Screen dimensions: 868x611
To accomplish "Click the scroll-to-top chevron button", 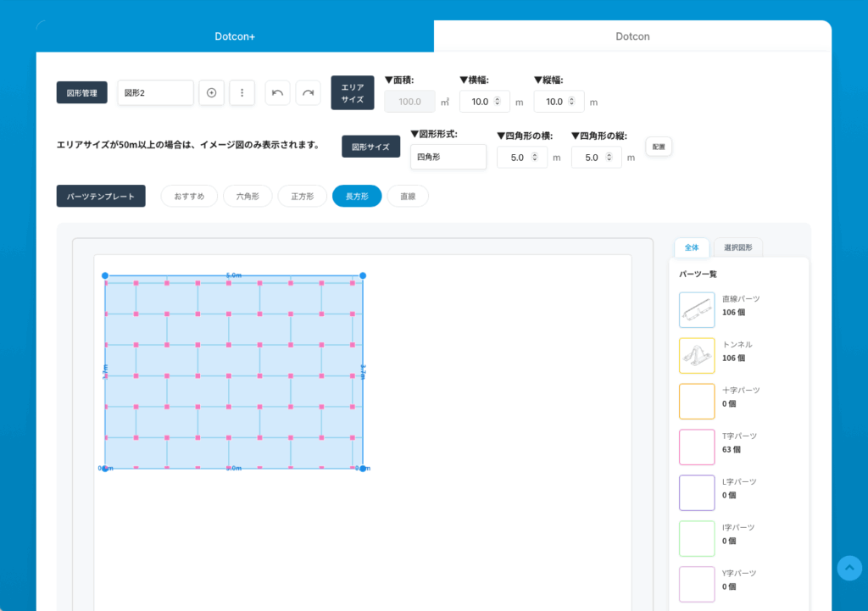I will (x=849, y=568).
